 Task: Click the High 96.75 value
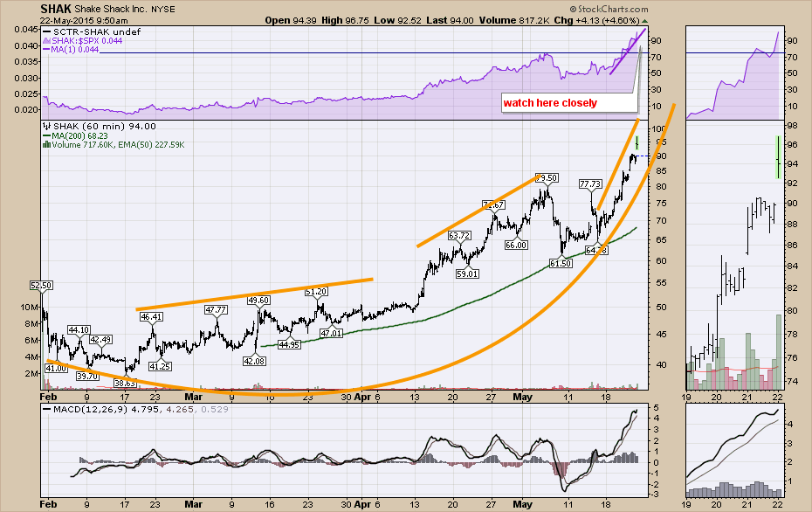point(345,20)
